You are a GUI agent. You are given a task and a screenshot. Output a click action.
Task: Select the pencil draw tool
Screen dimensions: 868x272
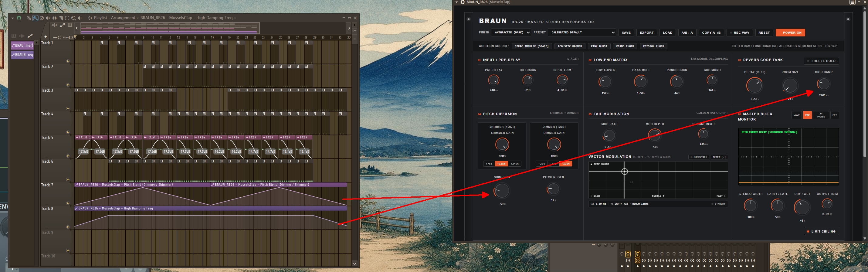29,18
